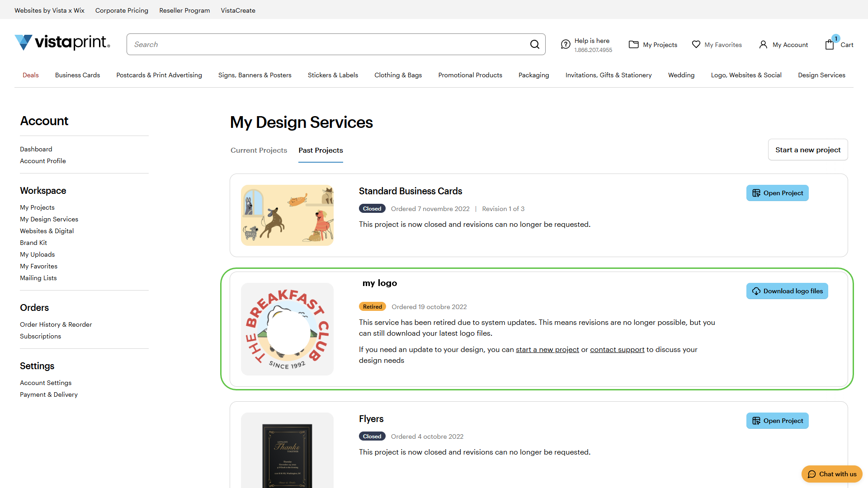Open My Projects in Workspace sidebar
868x488 pixels.
tap(37, 207)
